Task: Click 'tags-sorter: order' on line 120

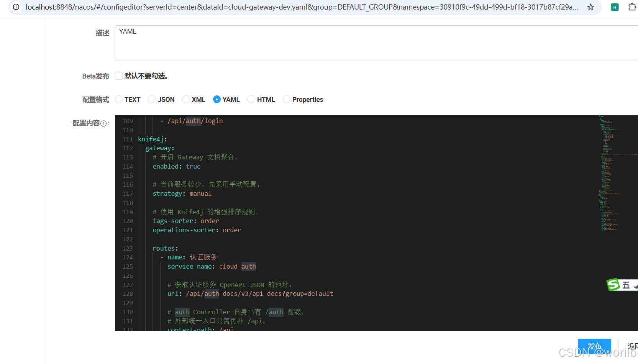Action: pos(186,221)
